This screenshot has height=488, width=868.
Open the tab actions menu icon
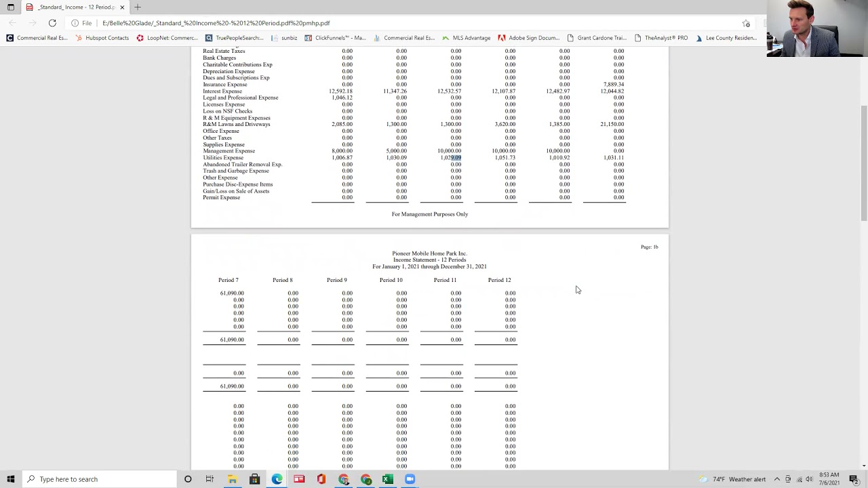(11, 7)
